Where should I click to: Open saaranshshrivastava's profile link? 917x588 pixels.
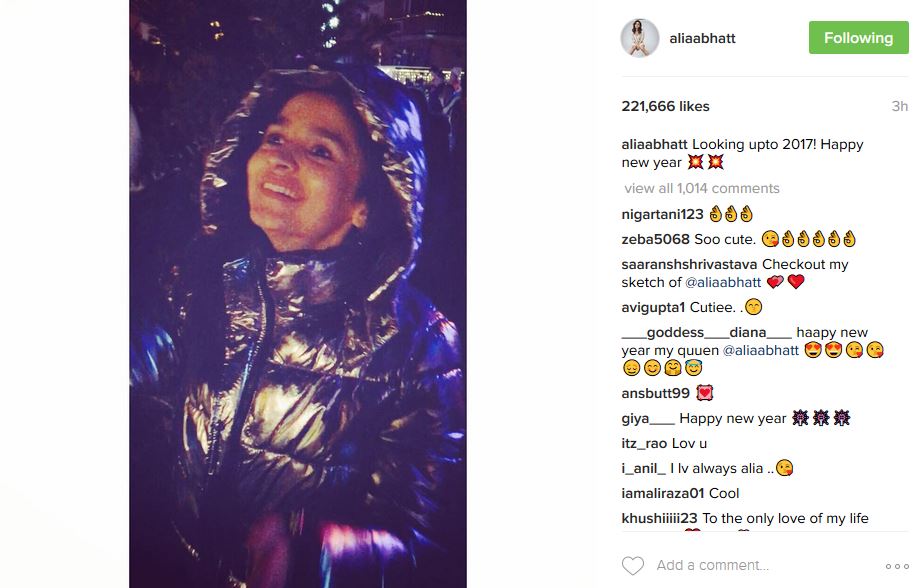click(689, 264)
